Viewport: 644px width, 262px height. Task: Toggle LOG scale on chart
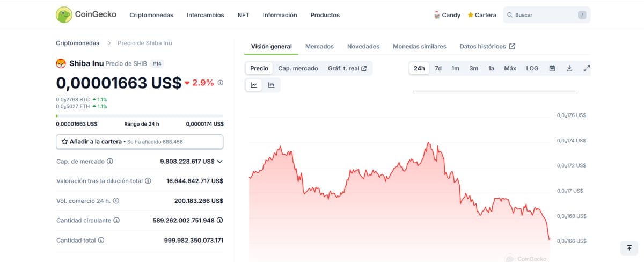(532, 68)
